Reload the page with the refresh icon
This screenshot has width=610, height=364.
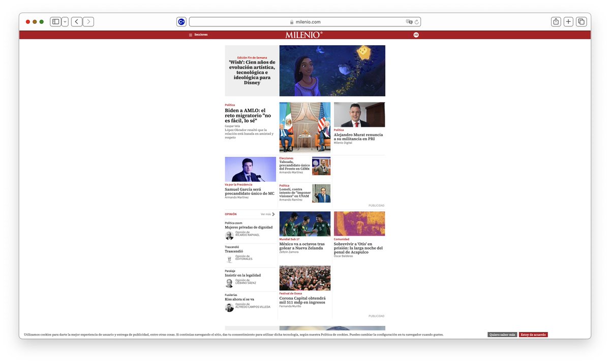click(417, 22)
